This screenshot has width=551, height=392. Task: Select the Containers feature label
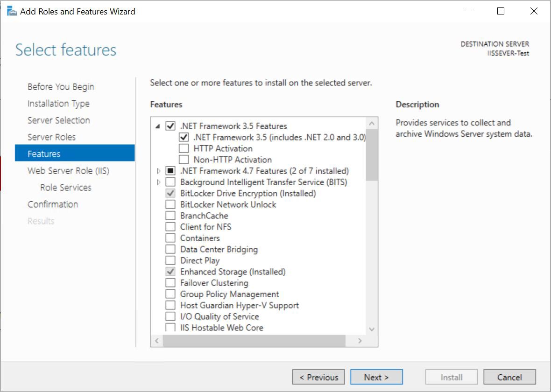200,238
